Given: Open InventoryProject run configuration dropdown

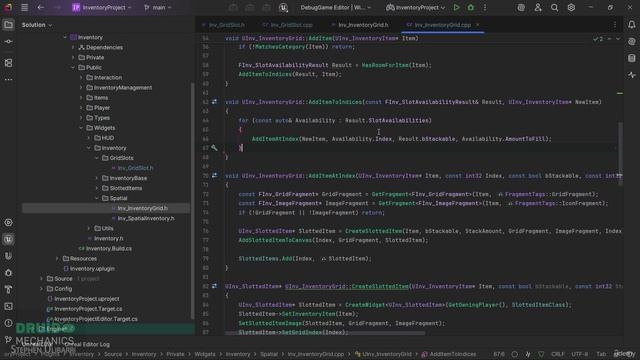Looking at the screenshot, I should 416,7.
